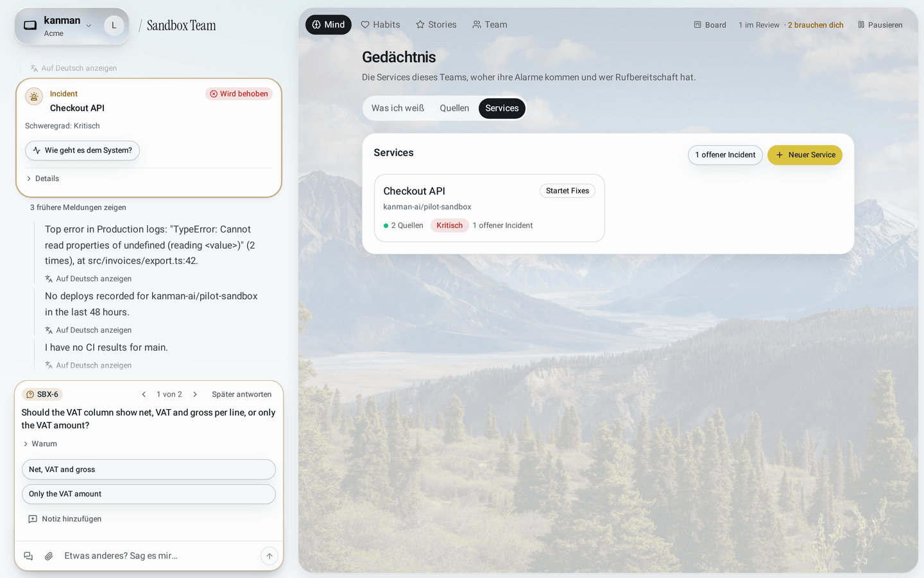This screenshot has width=924, height=578.
Task: Open the Team tab
Action: 490,24
